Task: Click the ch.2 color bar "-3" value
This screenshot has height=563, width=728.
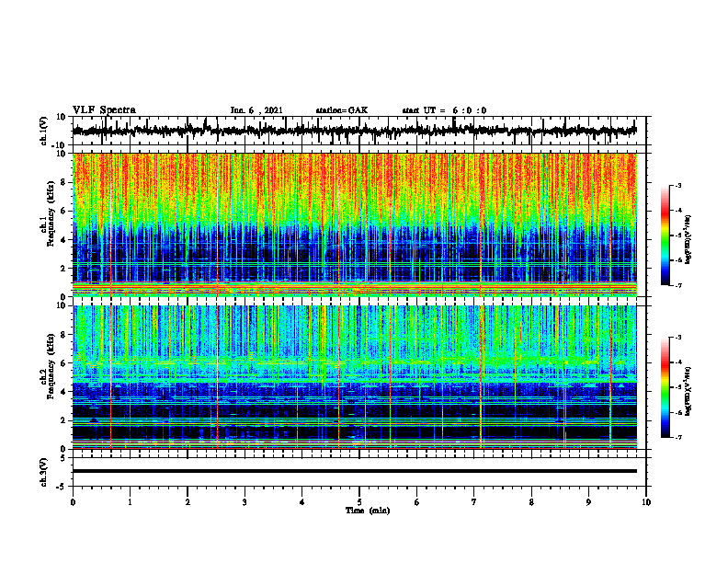Action: [677, 338]
